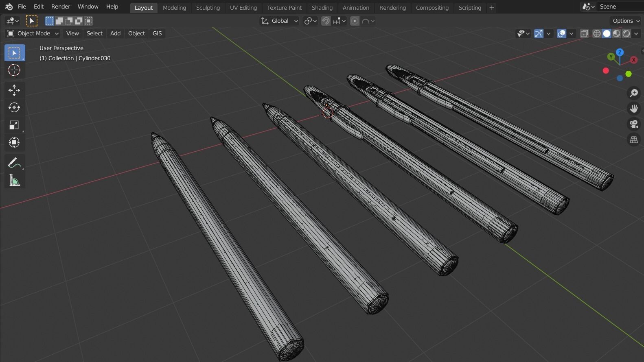This screenshot has height=362, width=644.
Task: Switch to Material Preview shading
Action: tap(616, 33)
